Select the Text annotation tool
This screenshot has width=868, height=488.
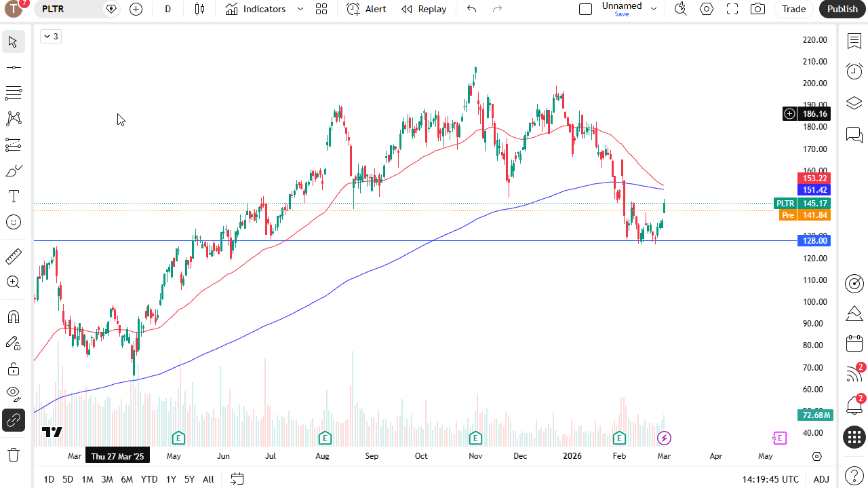click(13, 196)
